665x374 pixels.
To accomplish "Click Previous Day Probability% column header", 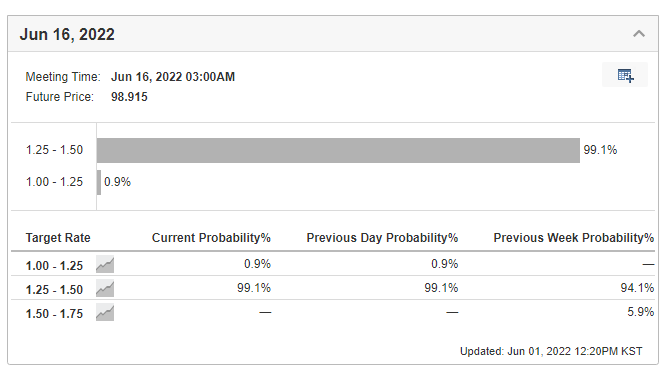I will tap(382, 237).
